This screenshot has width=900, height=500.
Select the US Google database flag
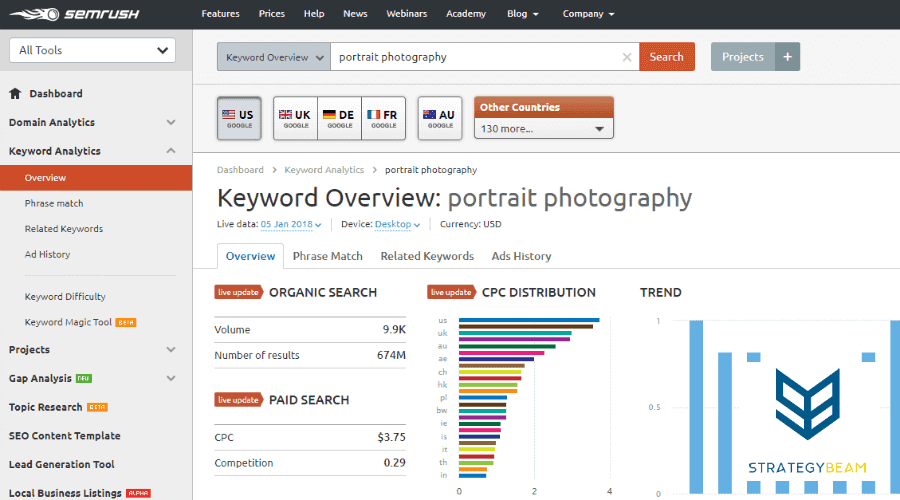click(239, 118)
